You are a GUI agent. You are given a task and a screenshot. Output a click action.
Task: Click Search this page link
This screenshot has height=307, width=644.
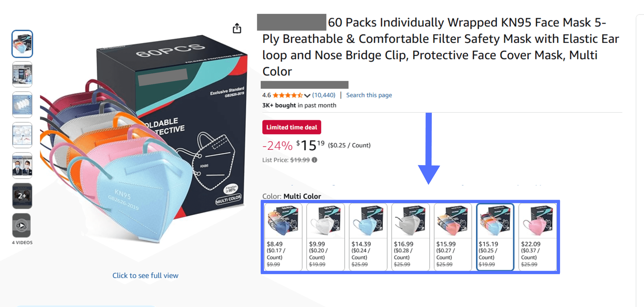click(369, 95)
